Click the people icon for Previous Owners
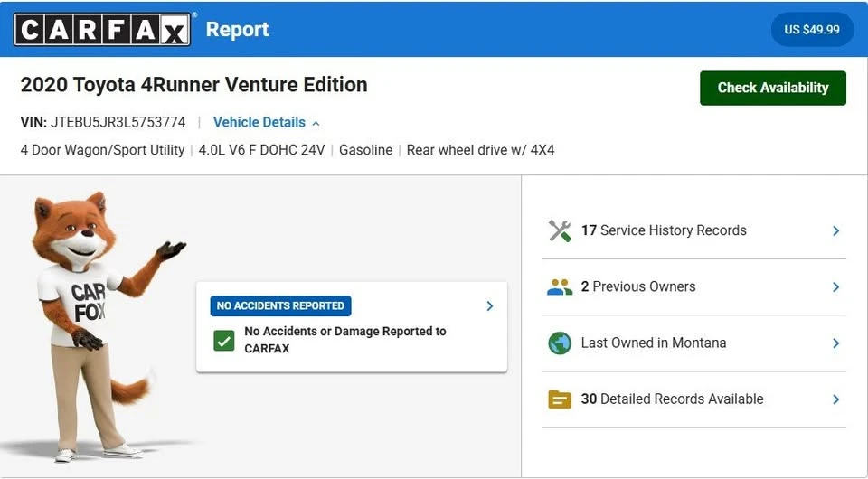868x479 pixels. 560,287
